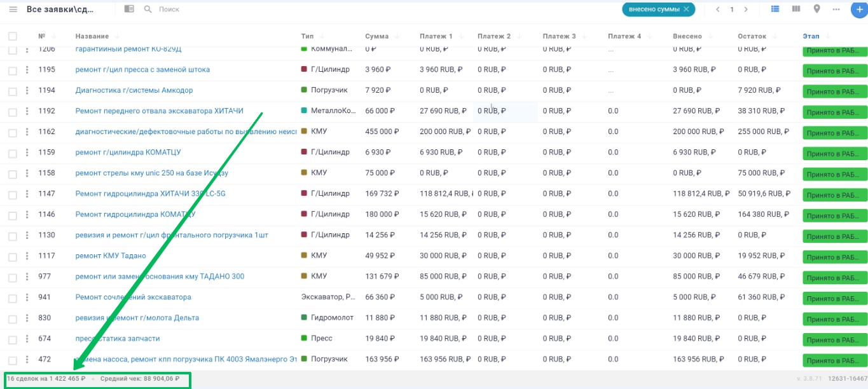Open the more options ellipsis in toolbar
This screenshot has height=389, width=868.
point(836,10)
